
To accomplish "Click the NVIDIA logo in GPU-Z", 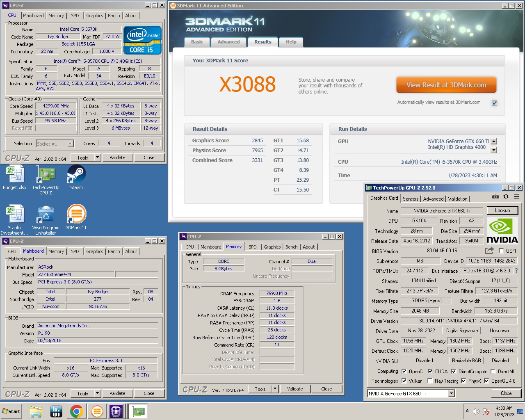I will tap(502, 231).
